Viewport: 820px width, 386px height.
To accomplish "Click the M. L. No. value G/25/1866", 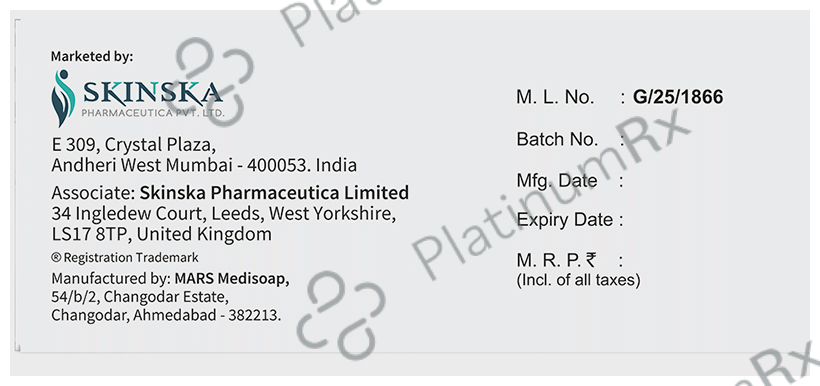I will click(678, 97).
